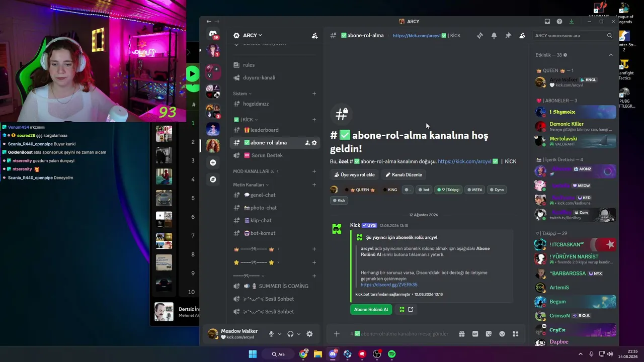Open the send a gift icon

(x=461, y=334)
